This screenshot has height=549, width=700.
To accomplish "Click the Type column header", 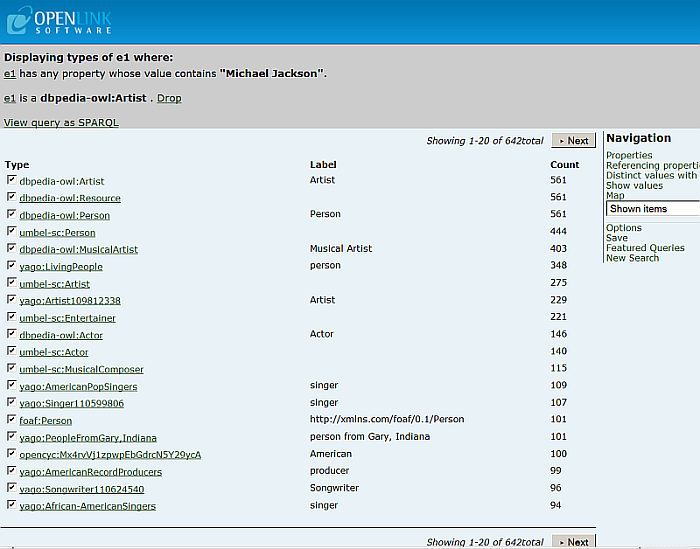I will coord(17,165).
